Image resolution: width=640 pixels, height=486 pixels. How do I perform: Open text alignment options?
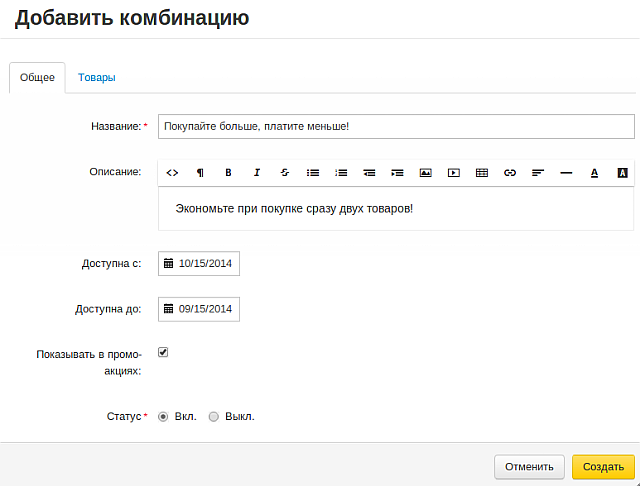point(538,173)
